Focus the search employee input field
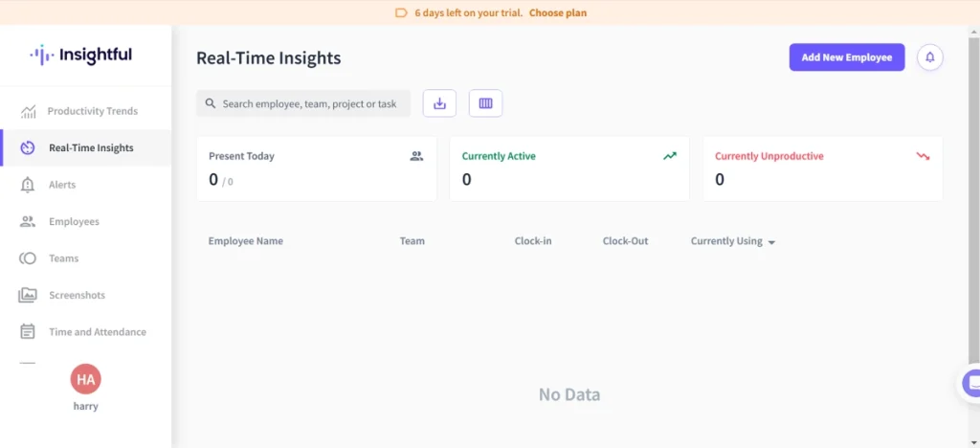 point(303,103)
